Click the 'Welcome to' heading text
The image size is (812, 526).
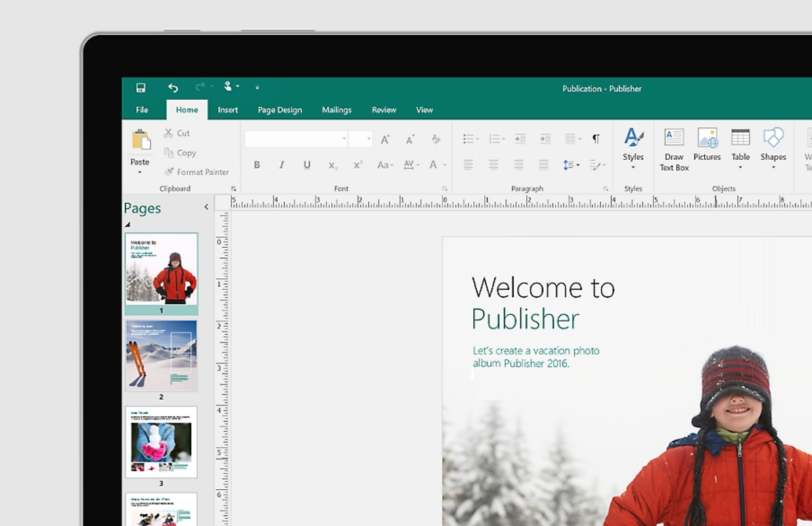[543, 287]
